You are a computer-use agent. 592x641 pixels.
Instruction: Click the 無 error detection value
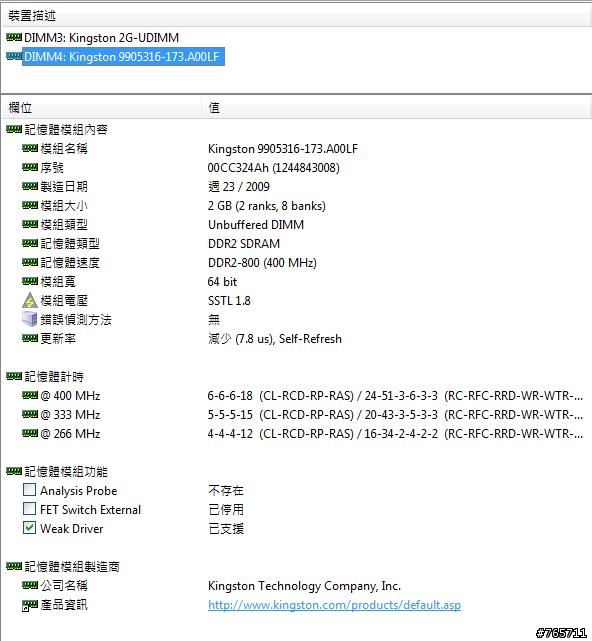tap(214, 319)
